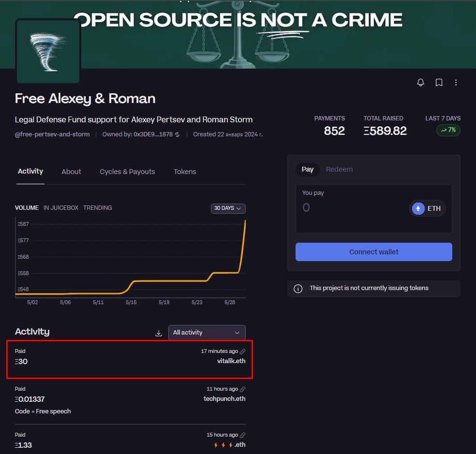The width and height of the screenshot is (476, 454).
Task: Expand the All activity filter dropdown
Action: tap(207, 333)
